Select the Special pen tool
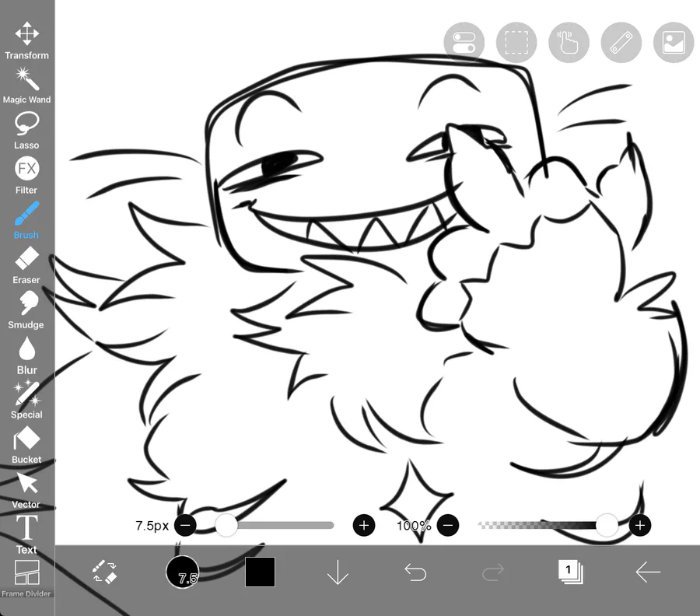700x616 pixels. 26,400
